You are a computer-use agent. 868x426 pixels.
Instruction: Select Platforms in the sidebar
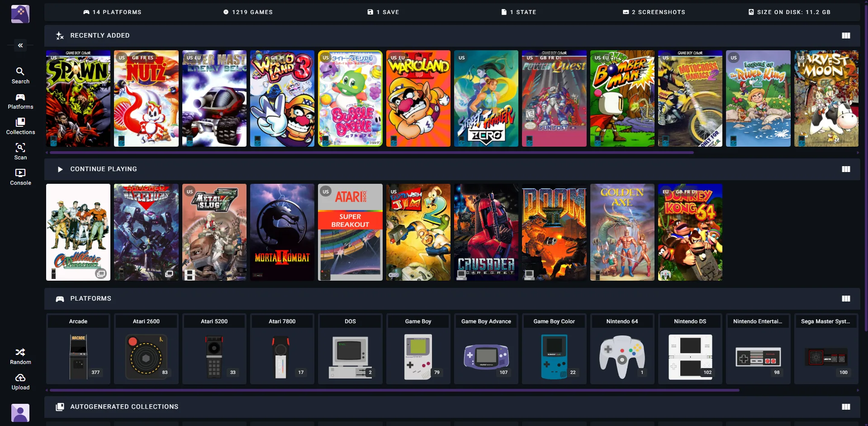tap(20, 101)
